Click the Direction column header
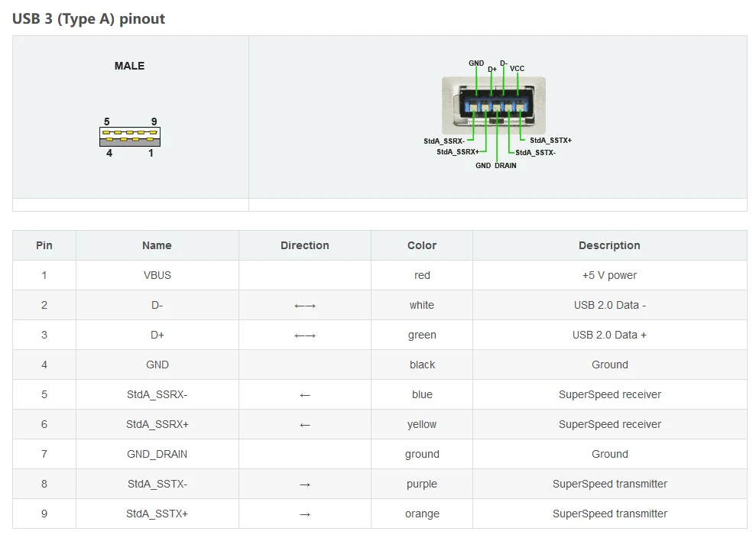Image resolution: width=756 pixels, height=538 pixels. 305,245
